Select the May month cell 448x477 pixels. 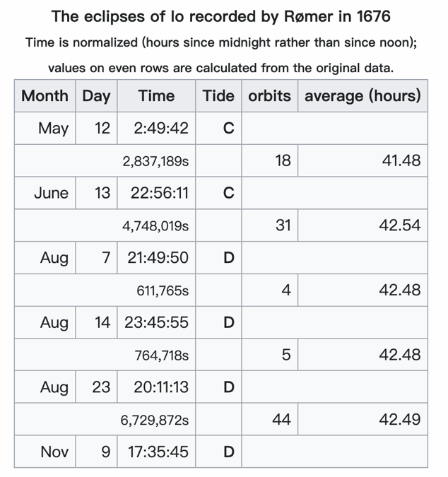(x=54, y=129)
